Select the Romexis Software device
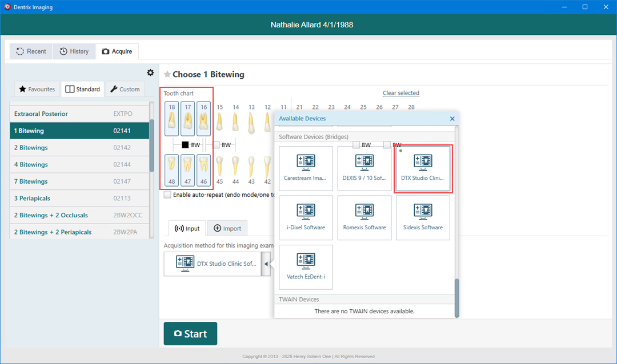Viewport: 617px width, 364px height. click(x=364, y=218)
